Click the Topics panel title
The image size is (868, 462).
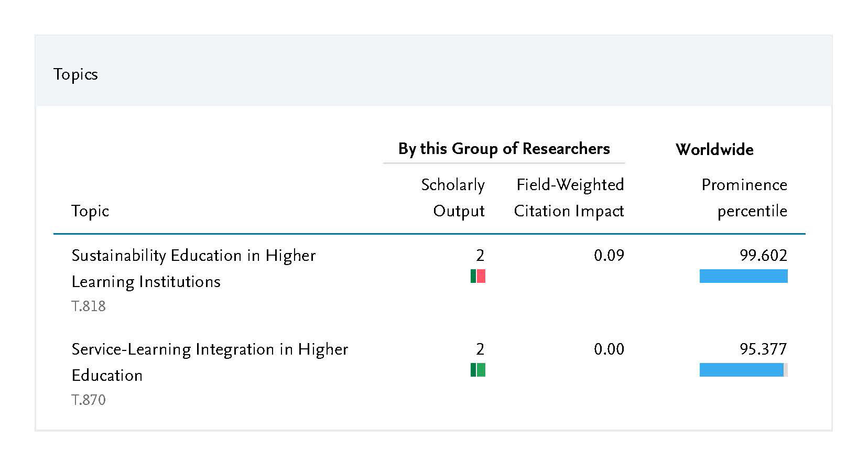pos(75,74)
